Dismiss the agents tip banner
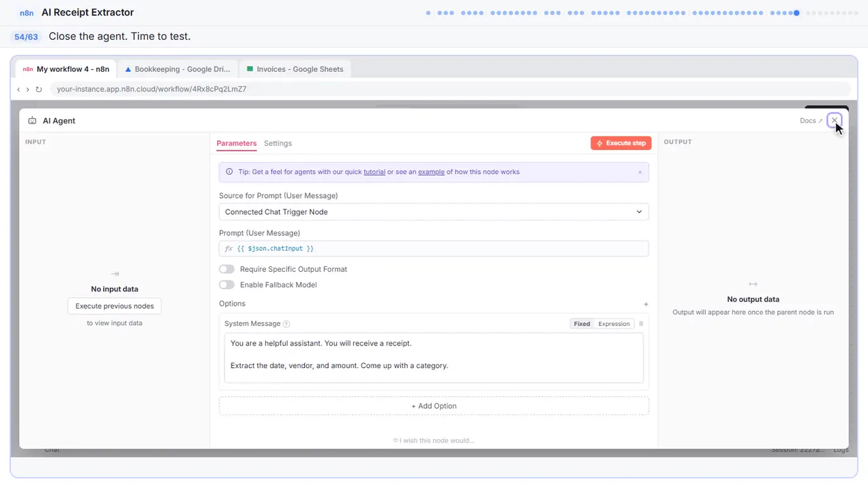This screenshot has width=868, height=488. 639,172
